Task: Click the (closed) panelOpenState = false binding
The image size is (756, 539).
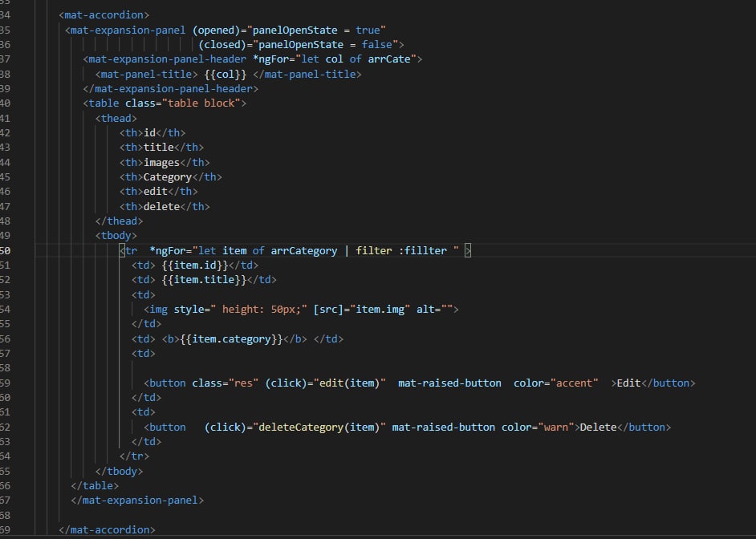Action: [298, 44]
